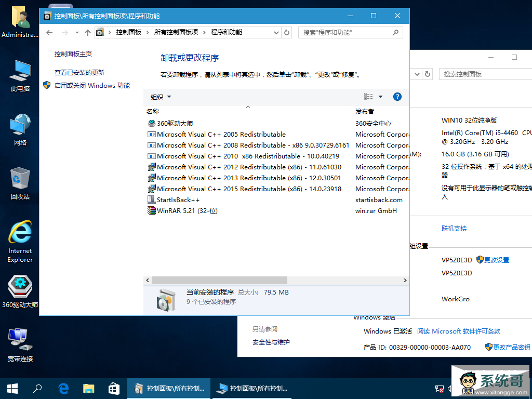Expand the chevron after 所有控制面板项 breadcrumb
532x399 pixels.
pyautogui.click(x=204, y=33)
